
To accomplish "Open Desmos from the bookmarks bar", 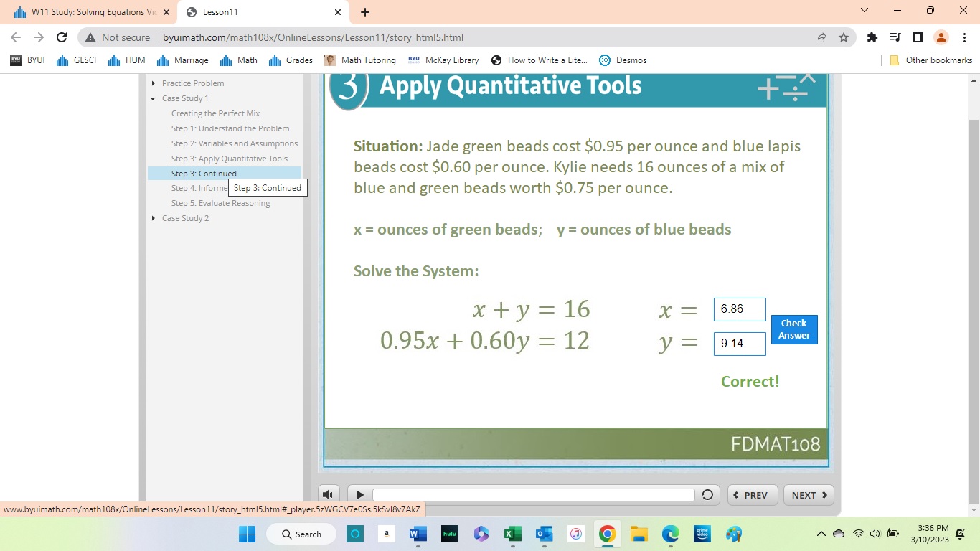I will click(x=622, y=60).
